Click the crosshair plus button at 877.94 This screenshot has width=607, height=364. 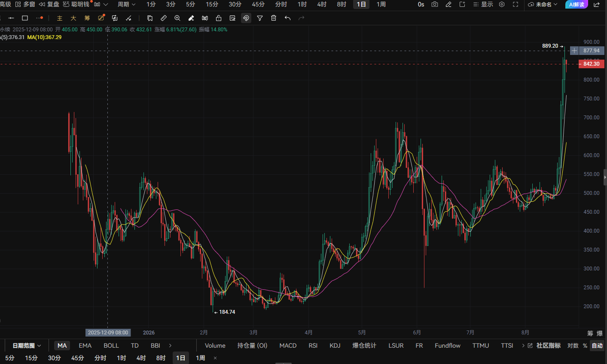coord(574,51)
